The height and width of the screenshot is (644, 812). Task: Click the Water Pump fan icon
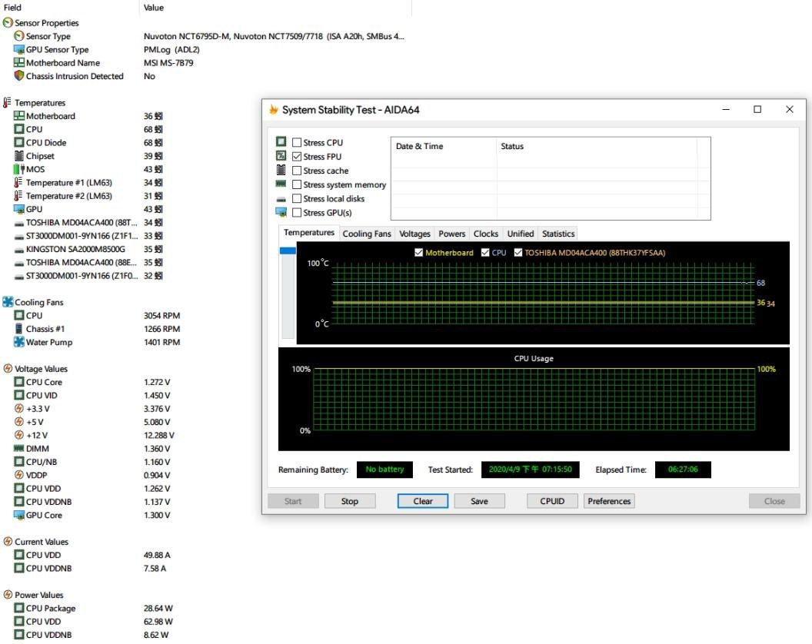pyautogui.click(x=19, y=342)
